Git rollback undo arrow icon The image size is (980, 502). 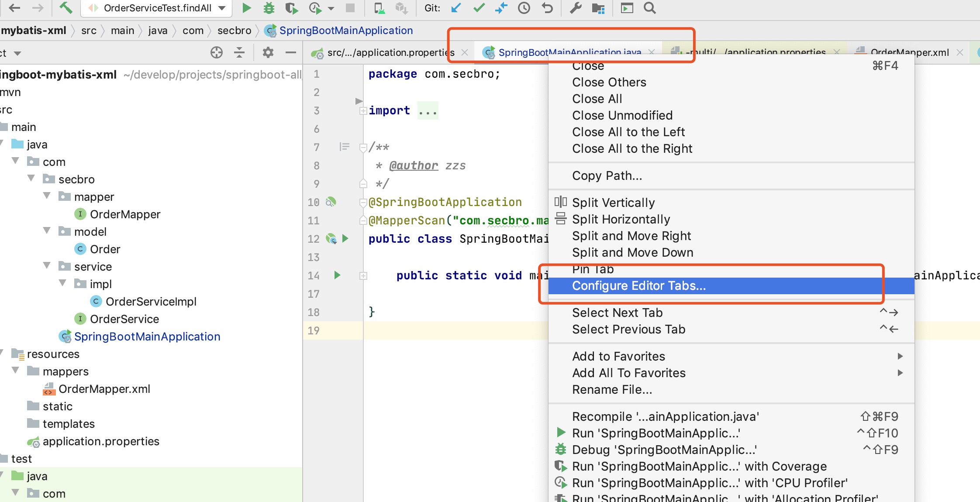[547, 8]
